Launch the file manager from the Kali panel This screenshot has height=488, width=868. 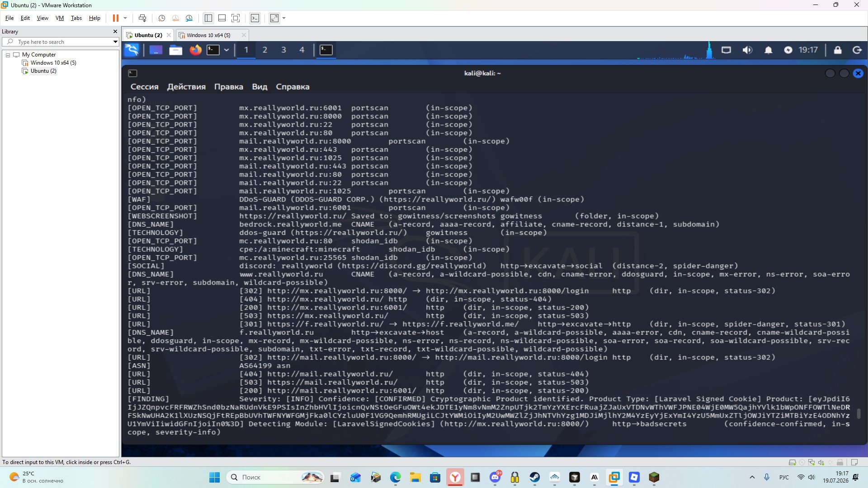176,50
